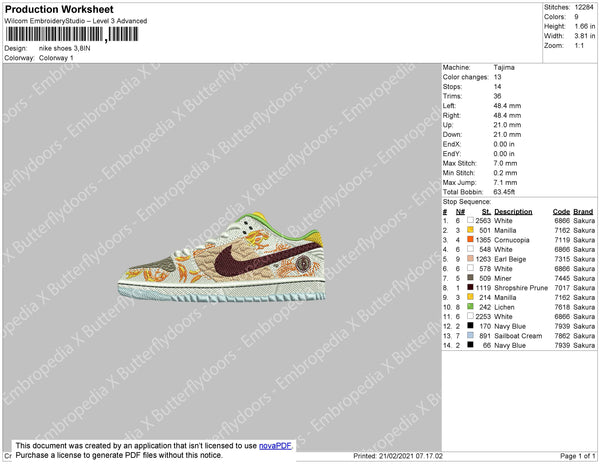600x464 pixels.
Task: Click thread code '7618'
Action: click(x=562, y=307)
